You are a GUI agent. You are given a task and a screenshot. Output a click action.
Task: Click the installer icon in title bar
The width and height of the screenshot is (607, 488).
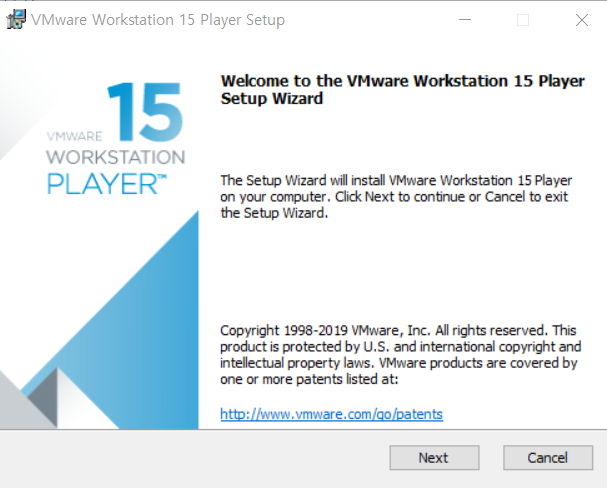16,19
